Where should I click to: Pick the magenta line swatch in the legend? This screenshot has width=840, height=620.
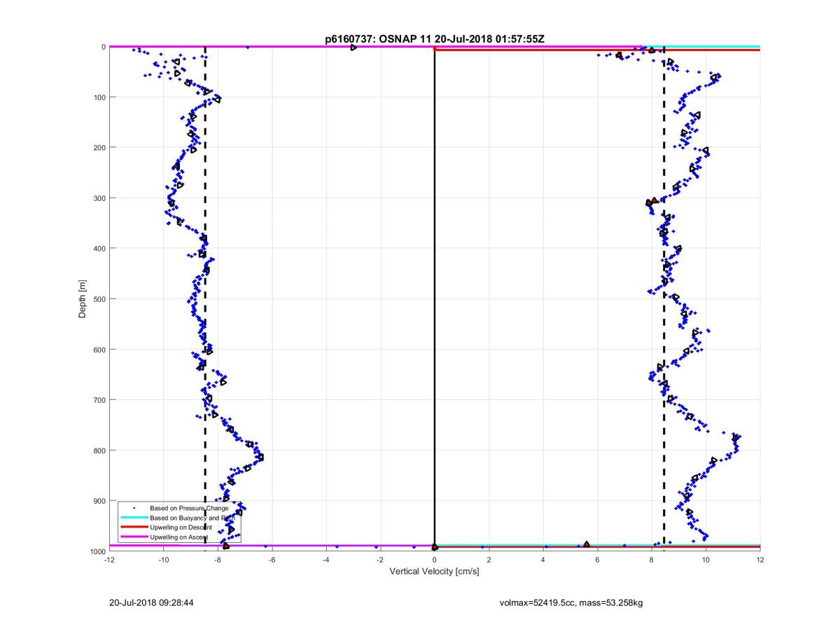134,537
